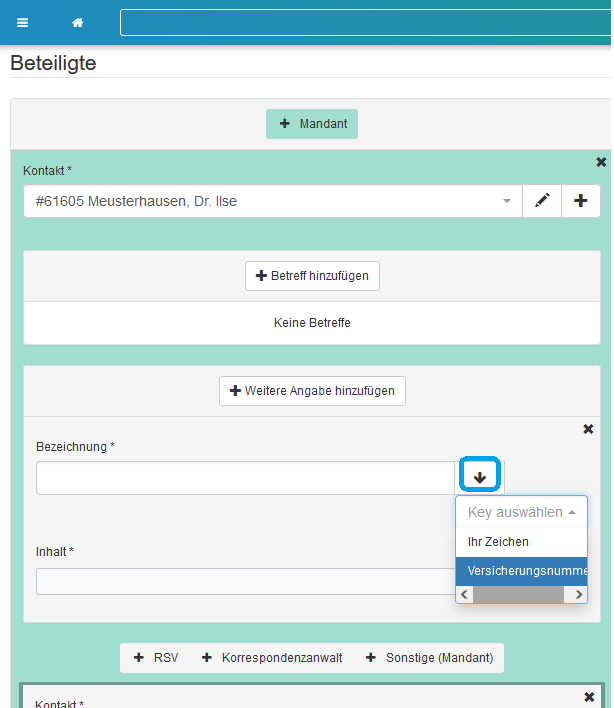The height and width of the screenshot is (708, 614).
Task: Go to the home page icon
Action: click(x=77, y=23)
